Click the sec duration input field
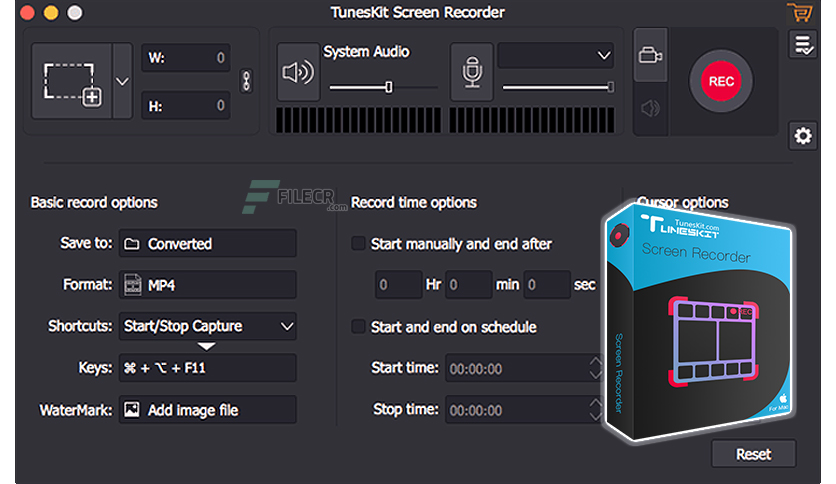The width and height of the screenshot is (836, 484). (x=548, y=285)
